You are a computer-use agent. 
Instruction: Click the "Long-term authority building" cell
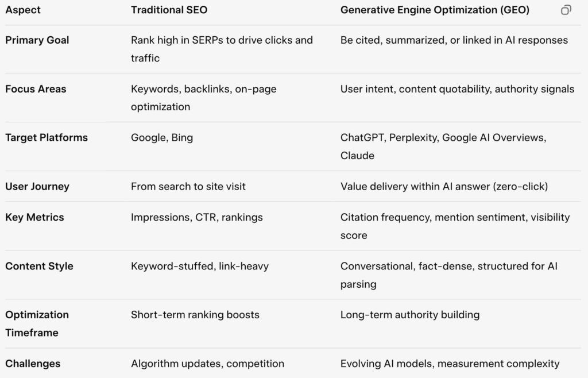tap(409, 315)
